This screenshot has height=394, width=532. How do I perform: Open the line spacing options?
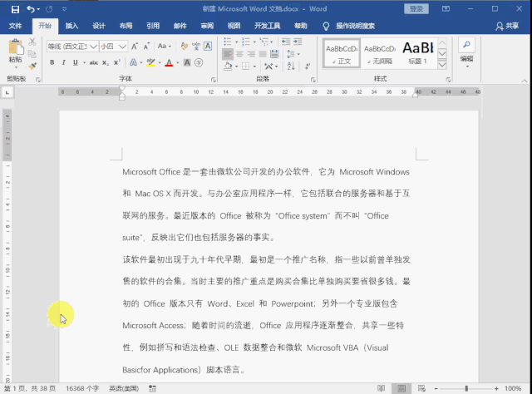[x=293, y=54]
